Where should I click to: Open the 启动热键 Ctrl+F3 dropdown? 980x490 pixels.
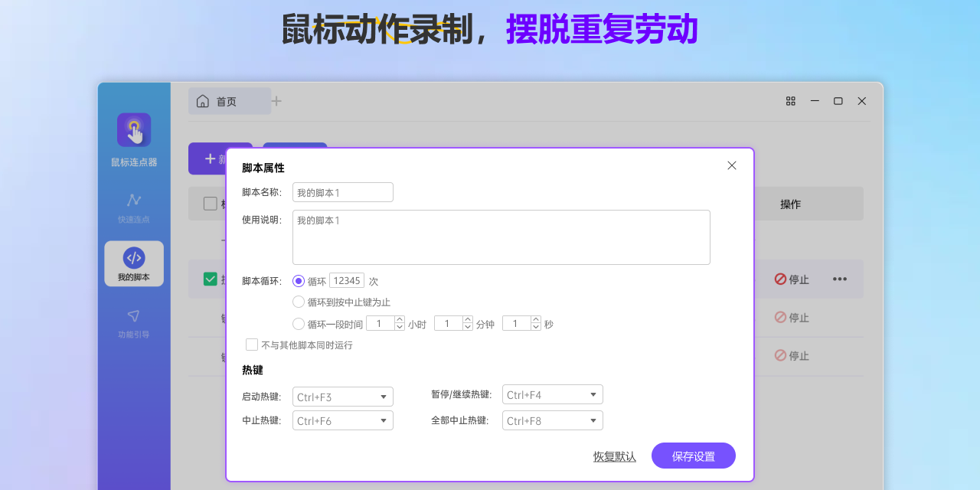coord(342,397)
